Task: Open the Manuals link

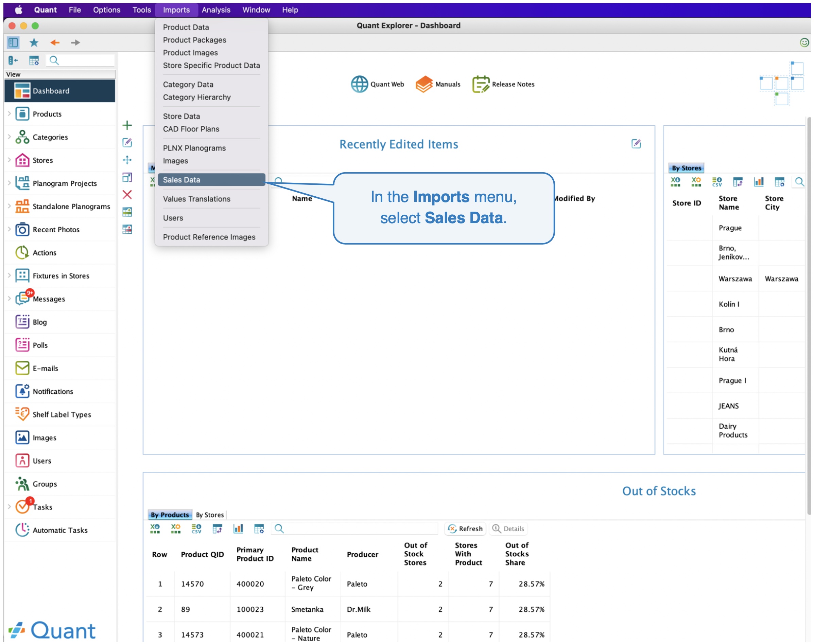Action: [x=438, y=84]
